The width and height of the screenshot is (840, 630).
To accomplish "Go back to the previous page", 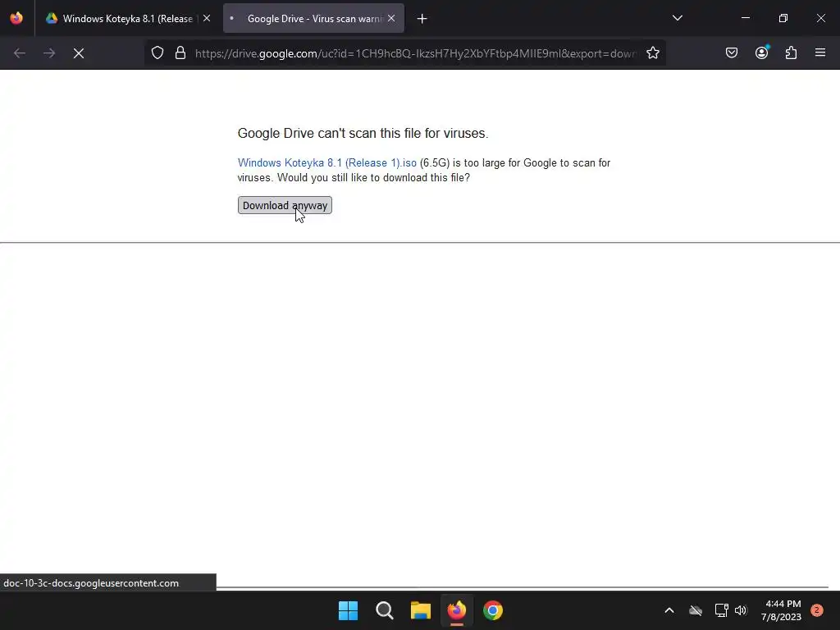I will 20,53.
